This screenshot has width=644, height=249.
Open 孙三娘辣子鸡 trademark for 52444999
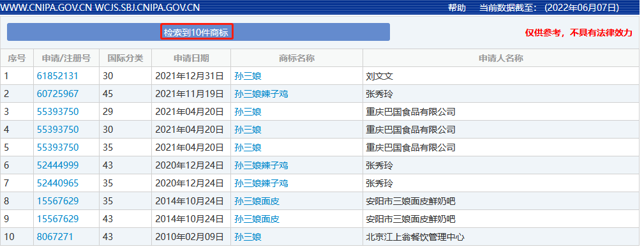point(261,165)
